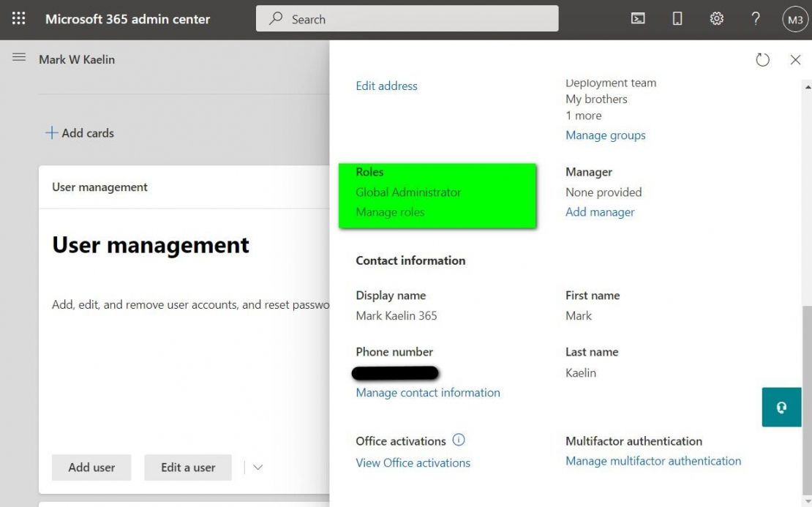The image size is (812, 507).
Task: Expand the dropdown next to Edit a user
Action: click(256, 467)
